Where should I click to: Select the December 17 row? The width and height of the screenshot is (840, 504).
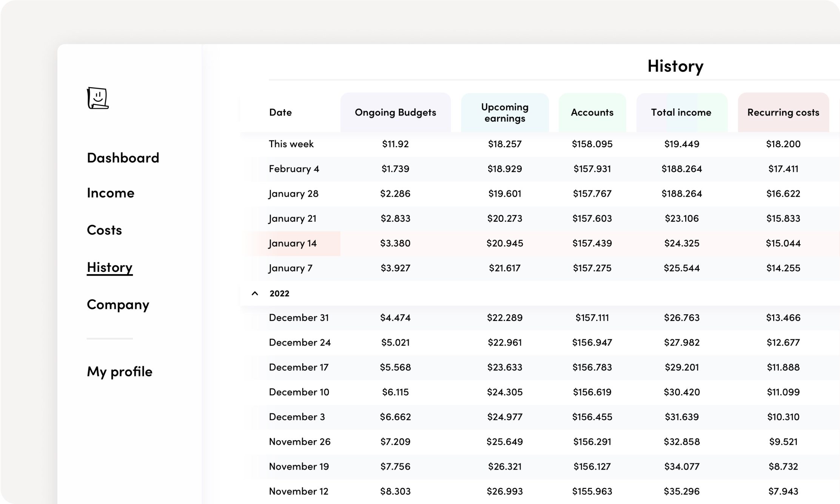point(540,367)
